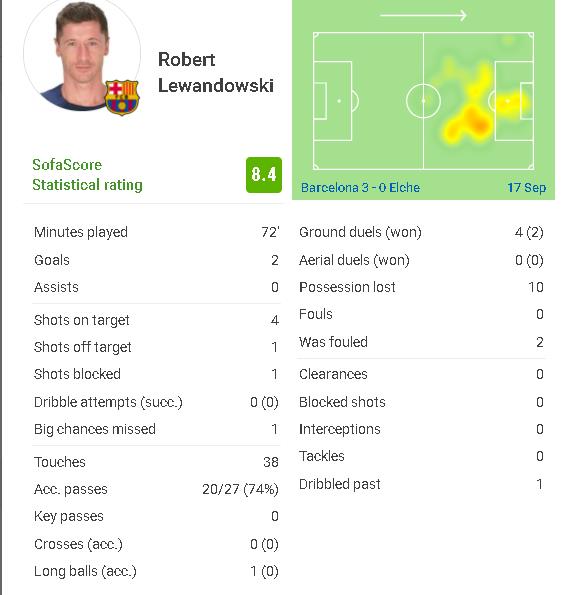Click the SofaScore Statistical rating label
573x595 pixels.
(87, 175)
